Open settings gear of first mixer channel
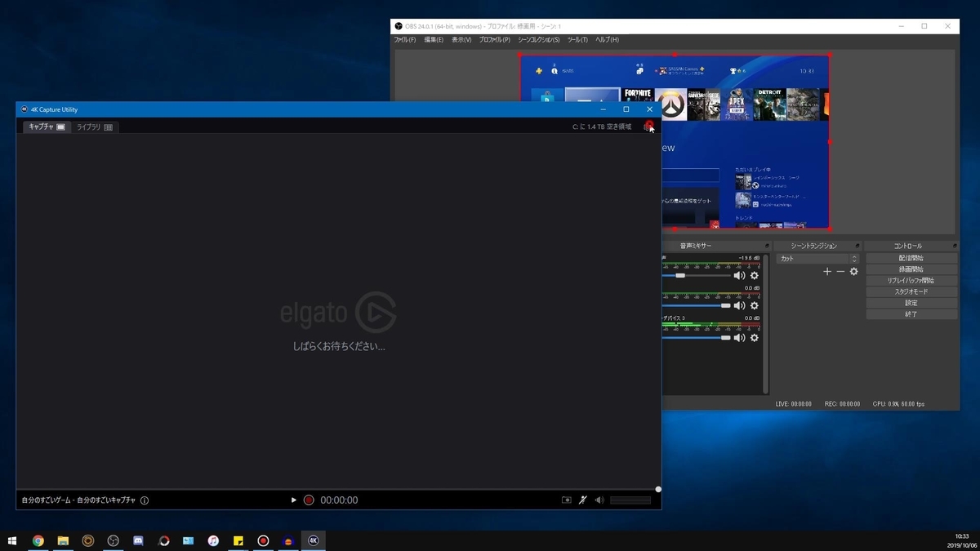This screenshot has width=980, height=551. point(754,276)
